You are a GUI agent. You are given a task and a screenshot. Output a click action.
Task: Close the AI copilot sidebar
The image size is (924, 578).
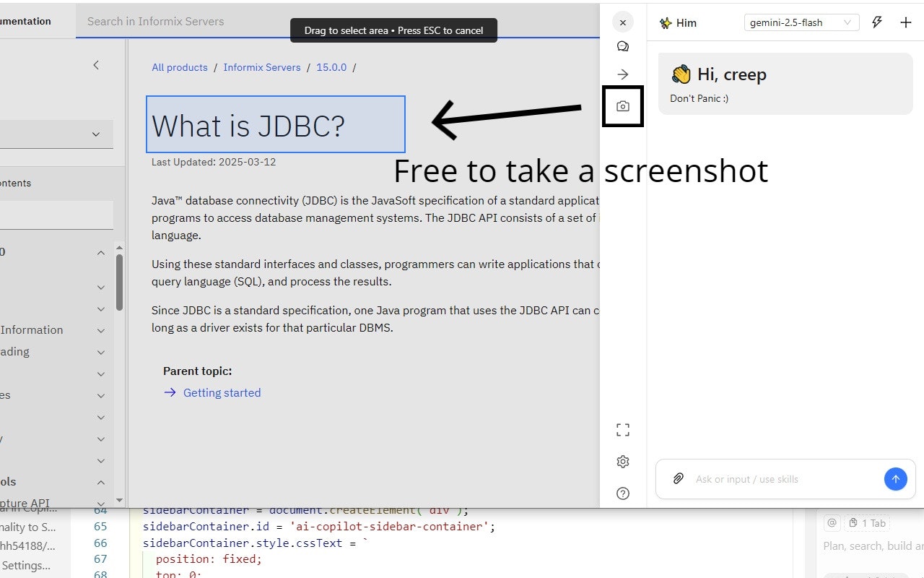click(x=623, y=22)
